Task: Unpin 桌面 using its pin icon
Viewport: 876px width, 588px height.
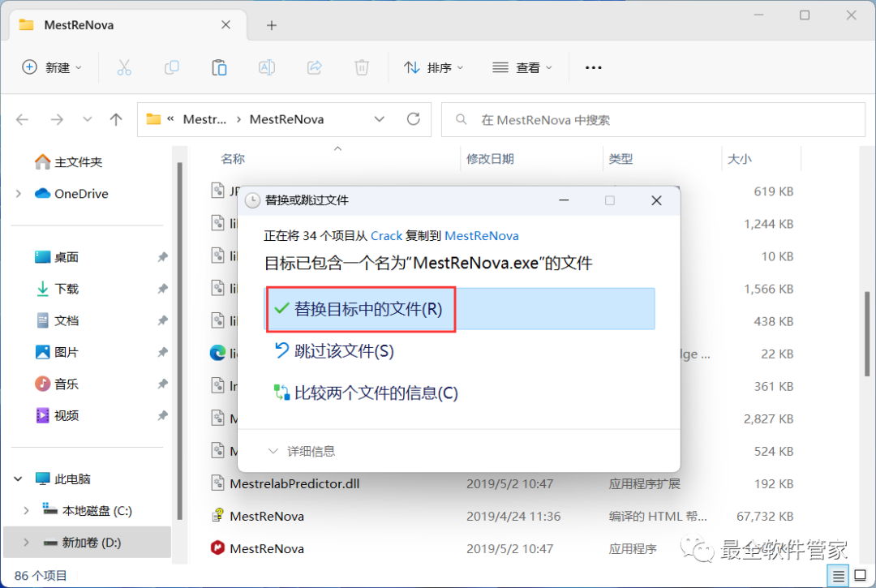Action: 162,257
